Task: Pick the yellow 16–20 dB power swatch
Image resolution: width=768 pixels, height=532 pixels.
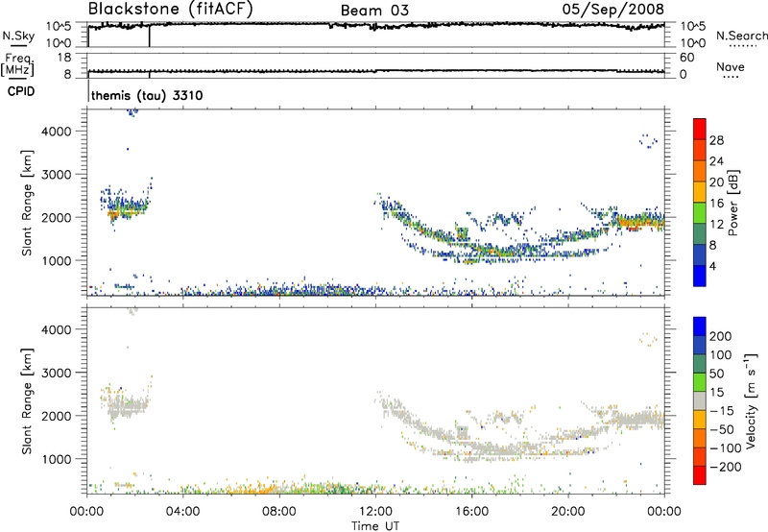Action: [x=700, y=192]
